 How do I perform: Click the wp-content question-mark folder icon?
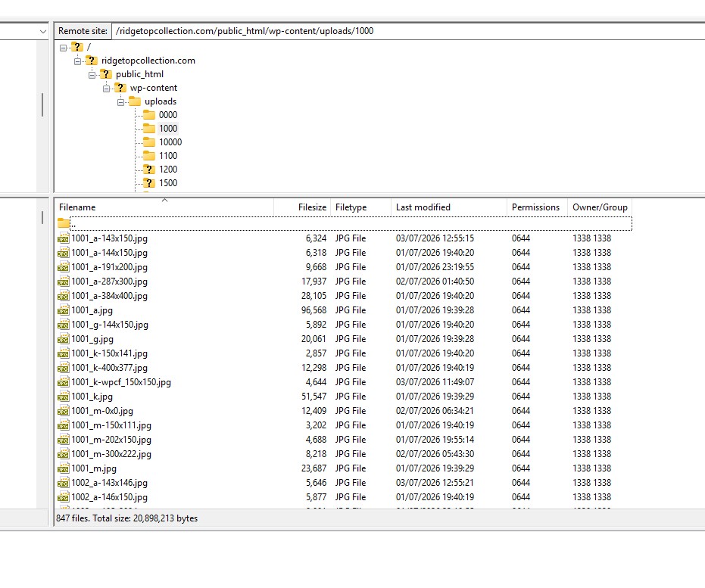coord(120,88)
